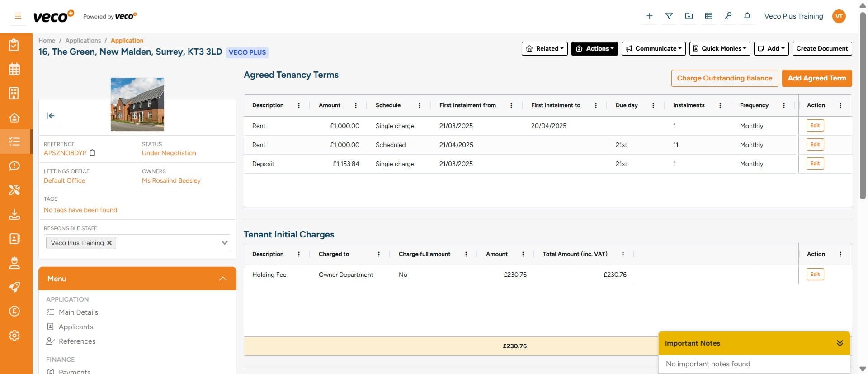The height and width of the screenshot is (374, 868).
Task: Click Charge Outstanding Balance button
Action: coord(724,78)
